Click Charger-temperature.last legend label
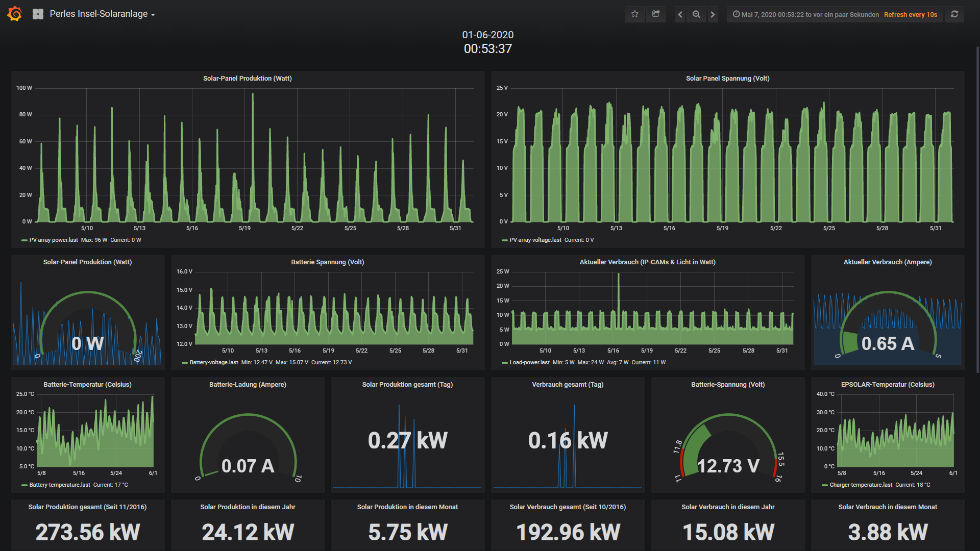The height and width of the screenshot is (551, 980). pyautogui.click(x=861, y=485)
